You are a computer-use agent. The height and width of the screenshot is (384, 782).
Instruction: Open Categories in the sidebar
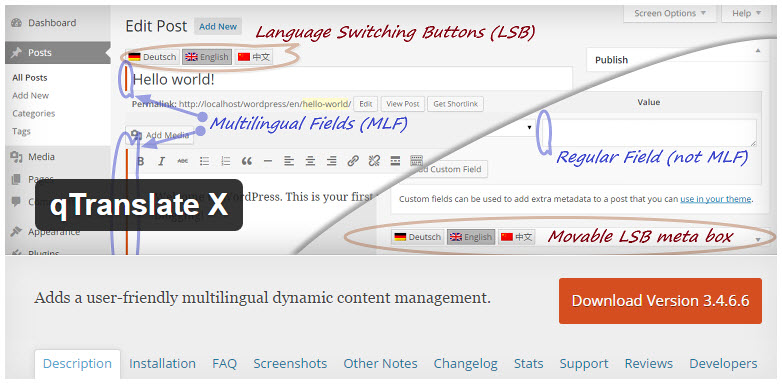point(33,113)
